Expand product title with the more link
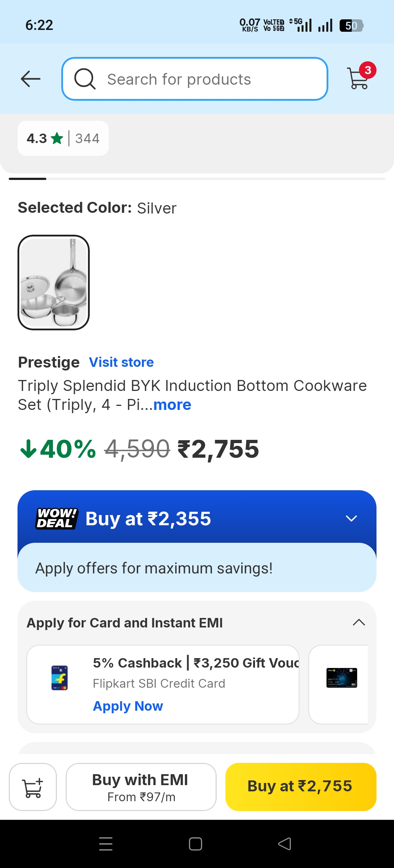The width and height of the screenshot is (394, 868). tap(172, 404)
